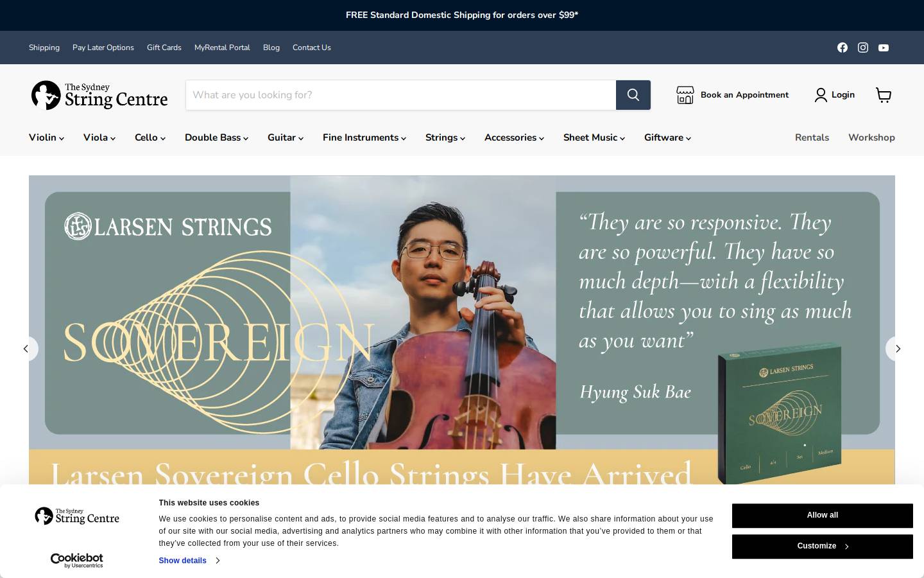Go to next slide arrow
The height and width of the screenshot is (578, 924).
pyautogui.click(x=898, y=349)
